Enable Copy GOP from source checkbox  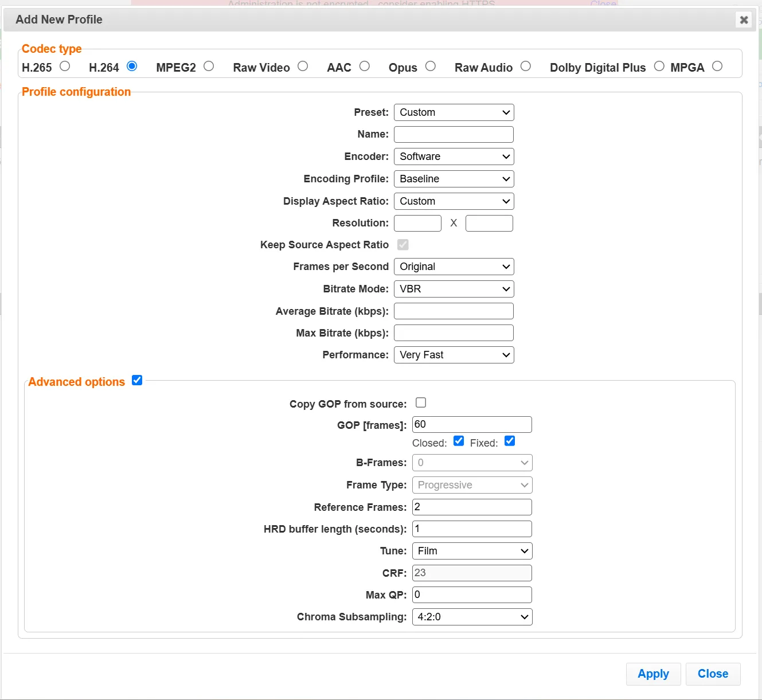coord(421,402)
